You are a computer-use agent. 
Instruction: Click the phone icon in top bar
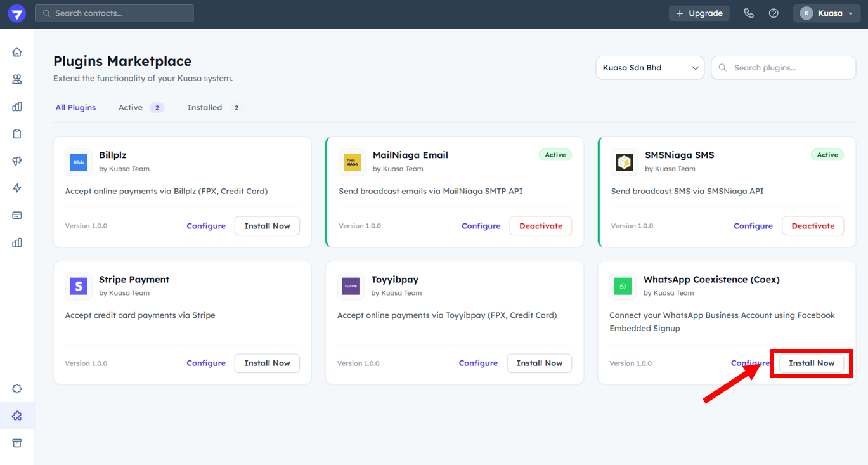749,13
